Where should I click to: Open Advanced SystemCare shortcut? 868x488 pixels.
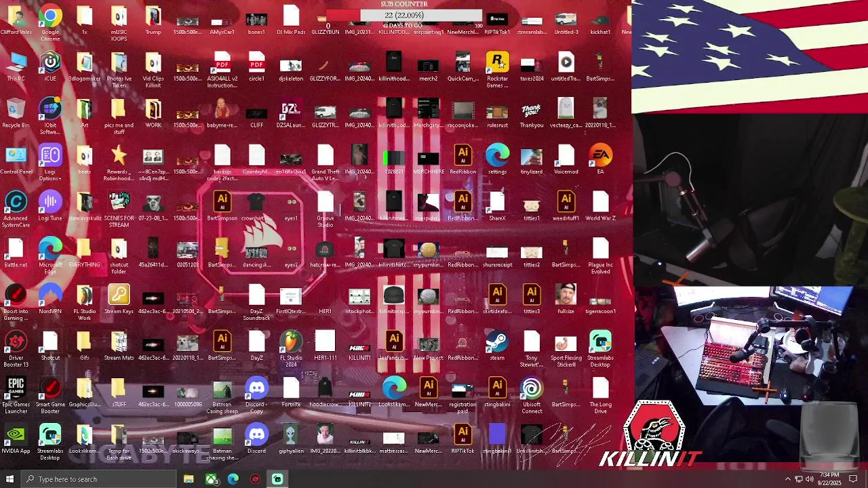point(16,209)
